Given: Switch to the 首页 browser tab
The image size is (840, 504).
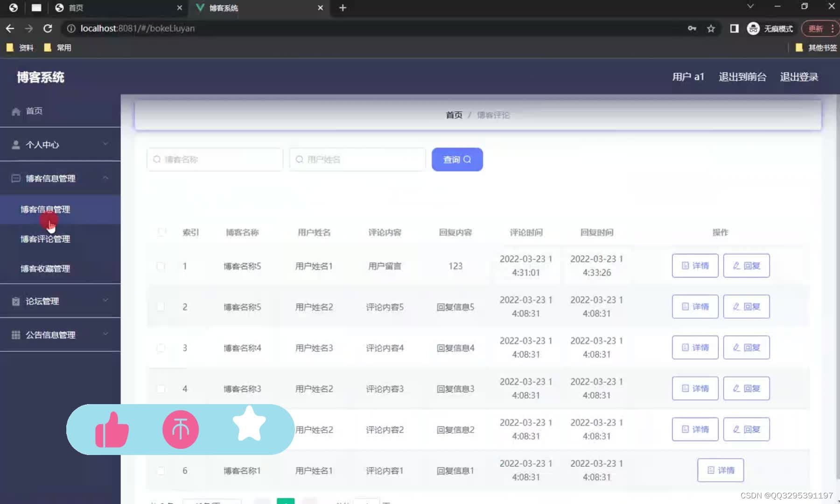Looking at the screenshot, I should pyautogui.click(x=117, y=8).
